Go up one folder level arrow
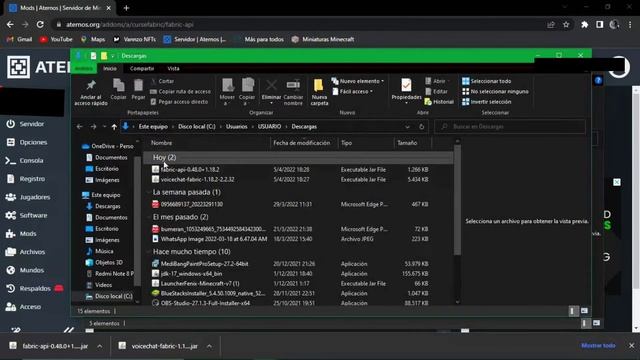 pos(114,127)
